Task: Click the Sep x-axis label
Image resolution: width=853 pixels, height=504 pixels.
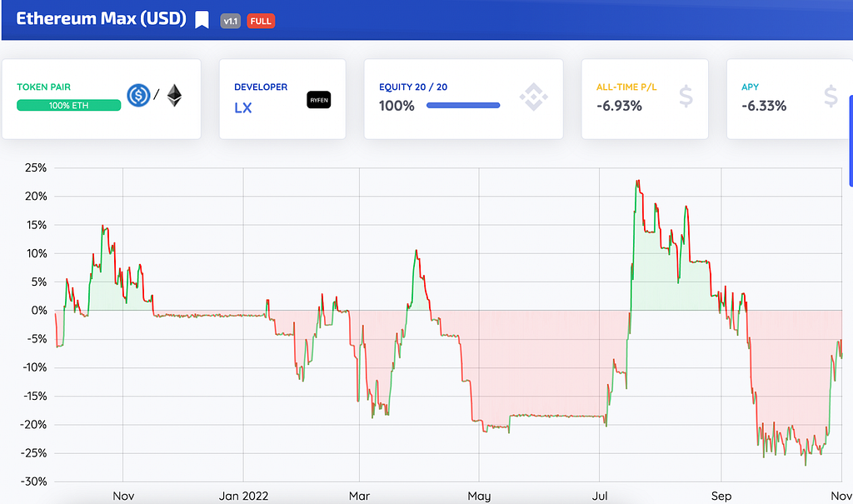Action: (721, 496)
